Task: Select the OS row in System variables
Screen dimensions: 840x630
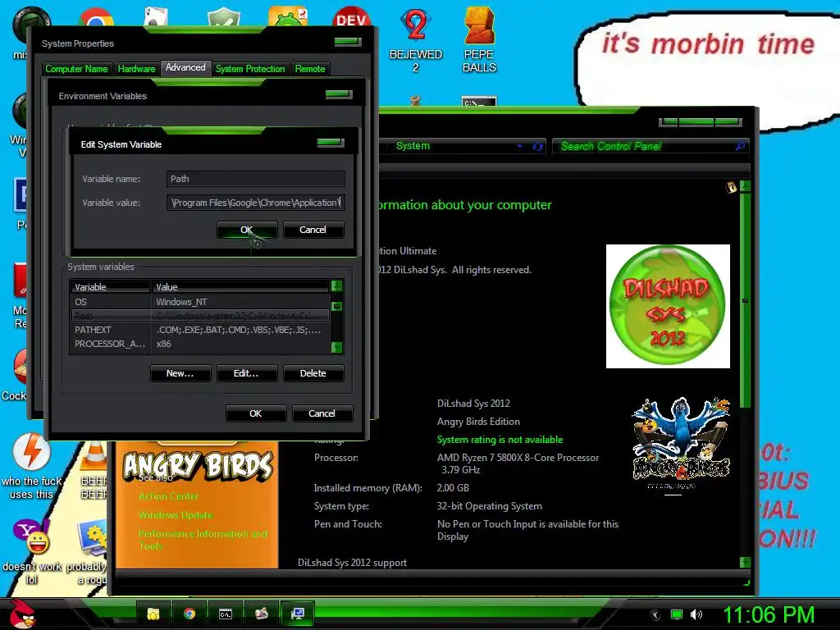Action: (x=200, y=302)
